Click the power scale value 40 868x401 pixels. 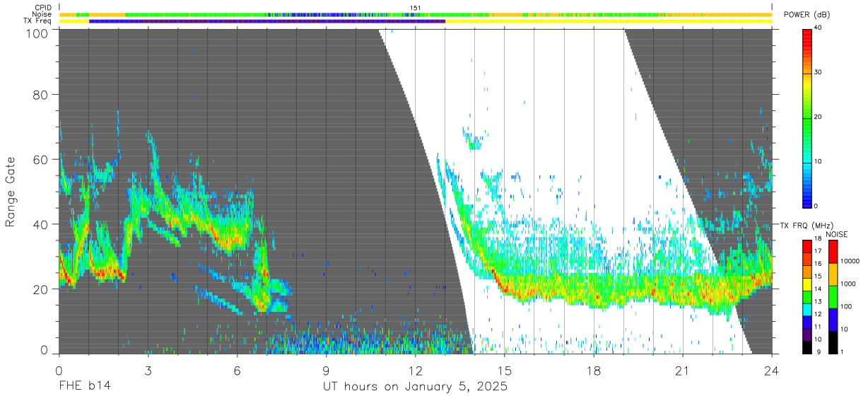coord(819,28)
